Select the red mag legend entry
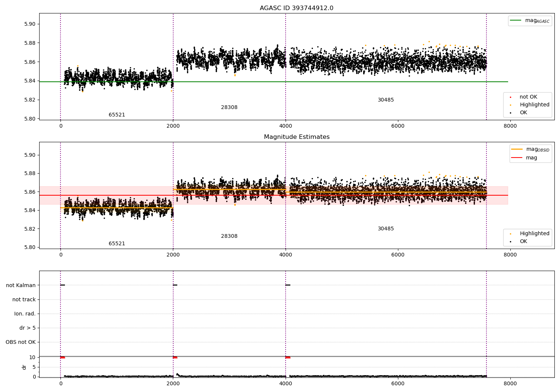Viewport: 560px width, 392px height. (524, 158)
